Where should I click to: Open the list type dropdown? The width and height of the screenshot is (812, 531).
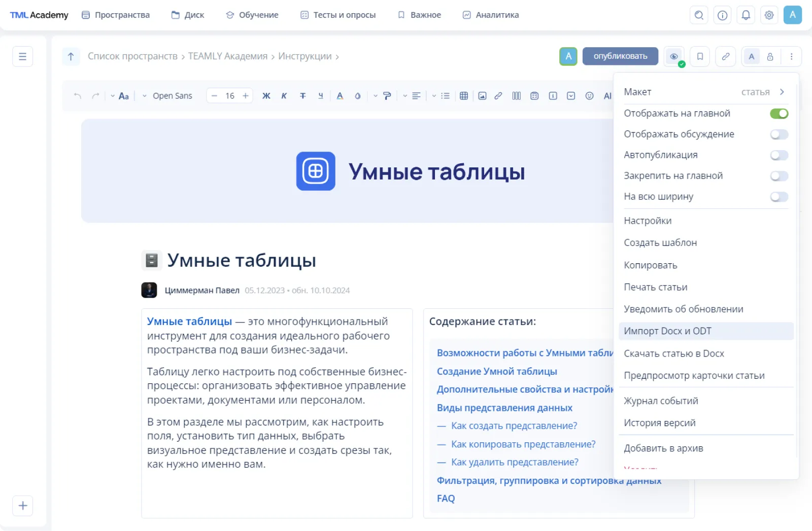click(441, 96)
